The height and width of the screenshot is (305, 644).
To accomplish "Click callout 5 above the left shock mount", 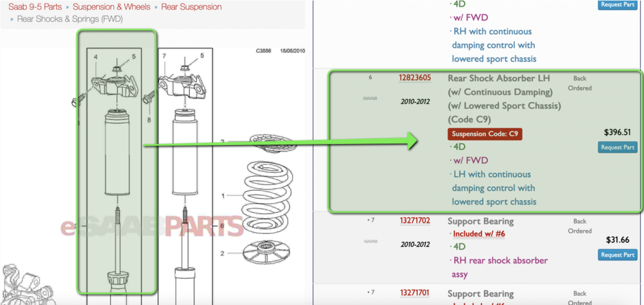I will 133,56.
